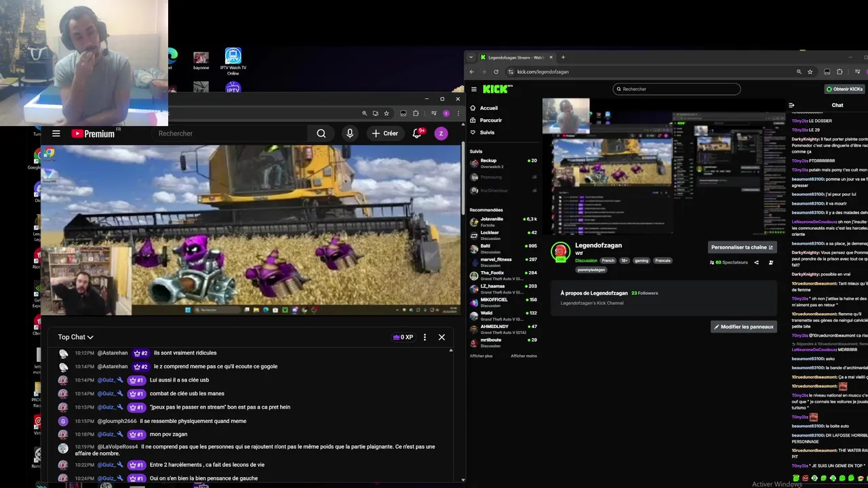868x488 pixels.
Task: Open recommended channel Balti
Action: 503,249
